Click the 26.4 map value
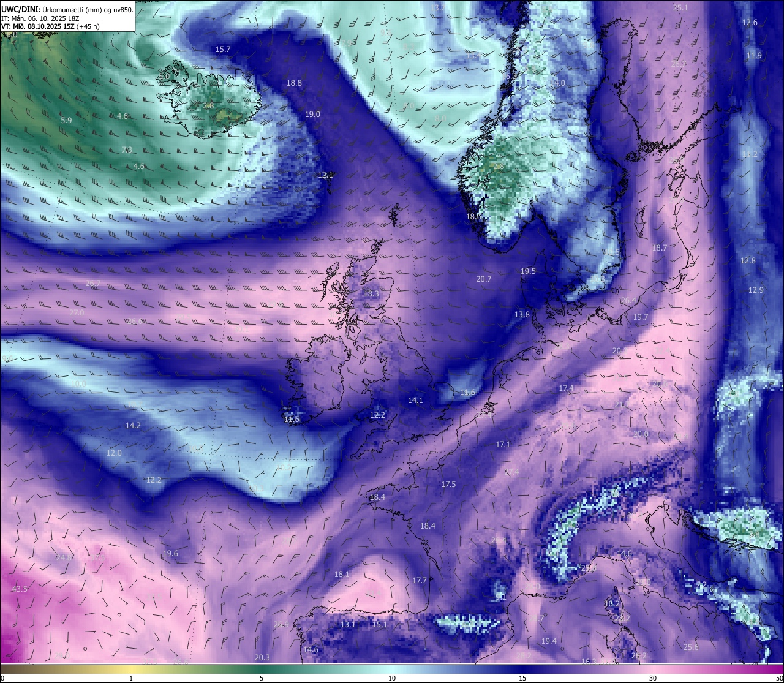Image resolution: width=784 pixels, height=683 pixels. pyautogui.click(x=628, y=301)
